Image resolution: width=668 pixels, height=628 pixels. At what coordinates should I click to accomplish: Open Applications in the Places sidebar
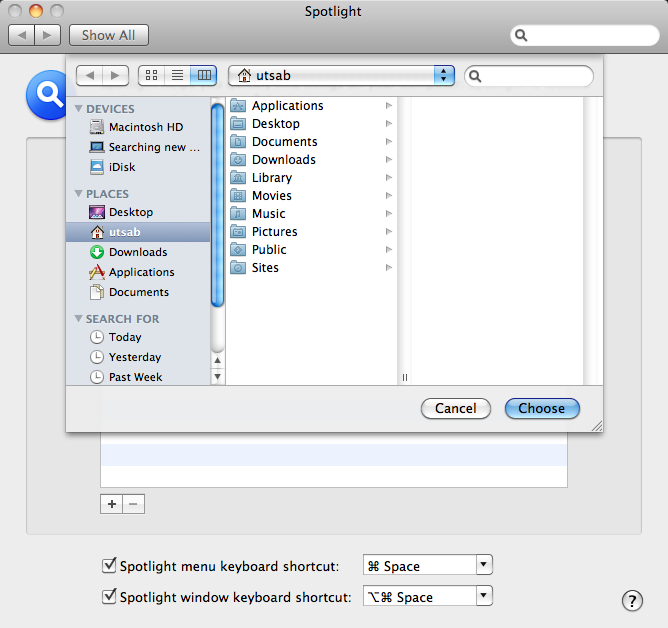138,272
